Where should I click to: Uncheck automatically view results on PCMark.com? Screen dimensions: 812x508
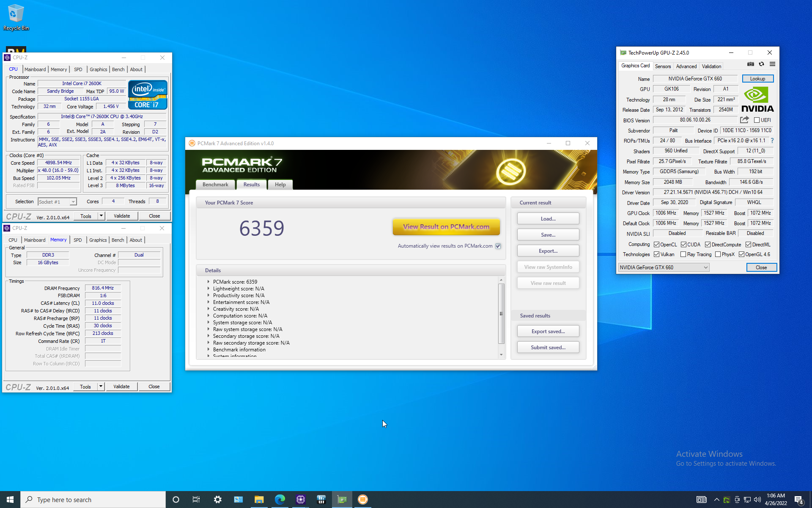[x=498, y=246]
